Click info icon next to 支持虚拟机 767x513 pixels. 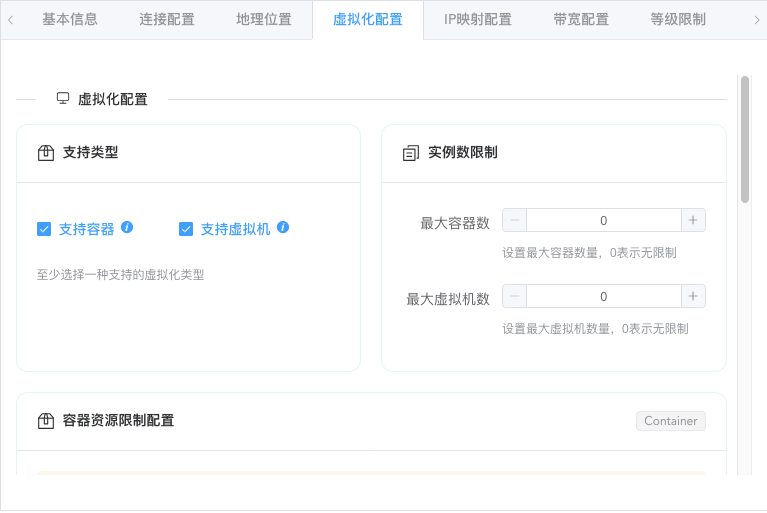(283, 227)
